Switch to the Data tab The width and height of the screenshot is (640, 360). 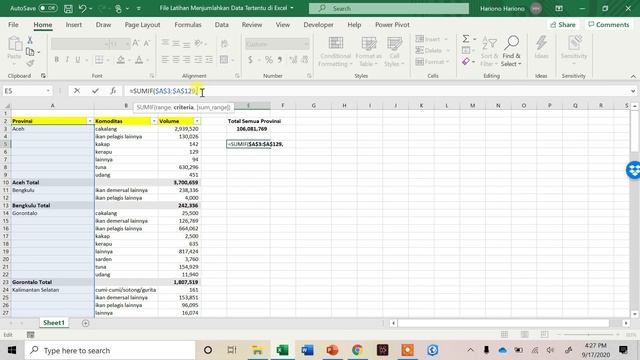click(x=222, y=24)
